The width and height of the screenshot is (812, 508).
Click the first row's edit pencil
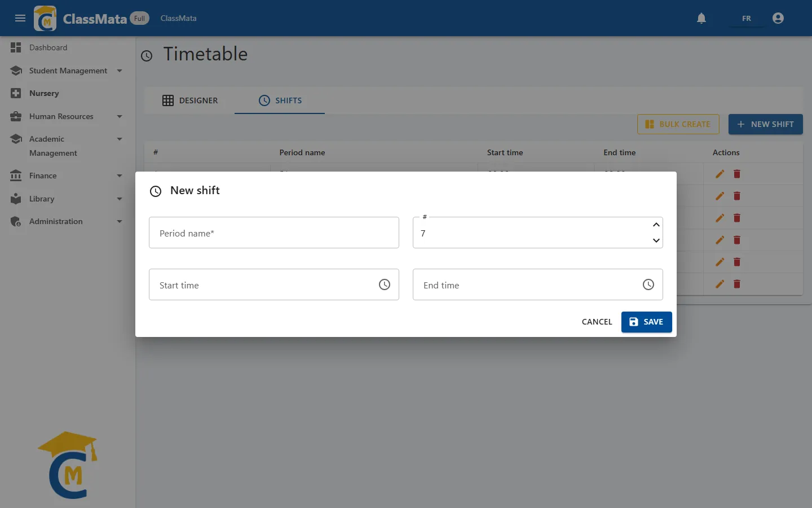(720, 174)
